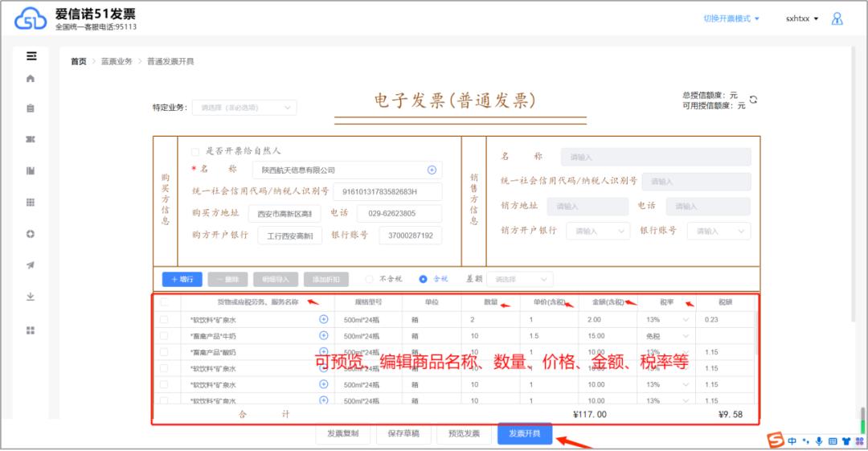Click the 增行 add row button
868x451 pixels.
coord(182,279)
